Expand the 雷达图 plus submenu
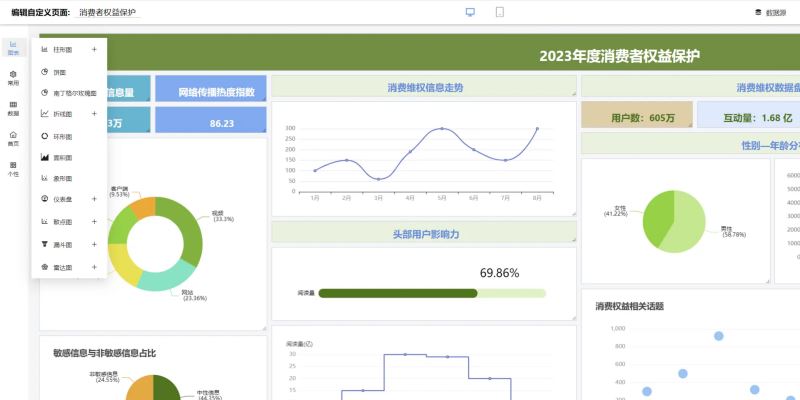Screen dimensions: 800x400 click(94, 267)
